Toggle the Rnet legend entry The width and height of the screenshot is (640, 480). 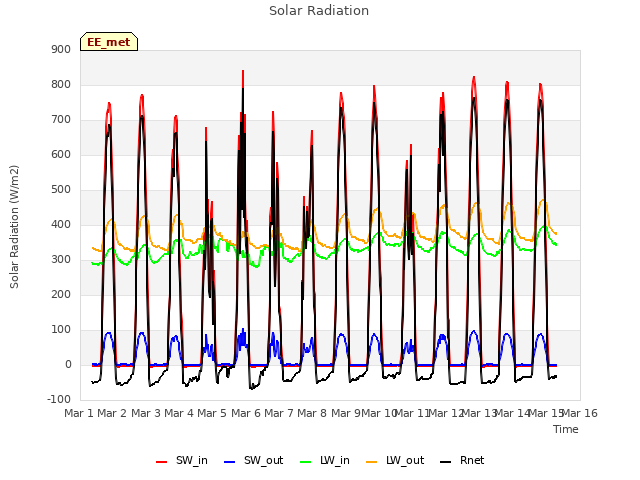pyautogui.click(x=462, y=460)
